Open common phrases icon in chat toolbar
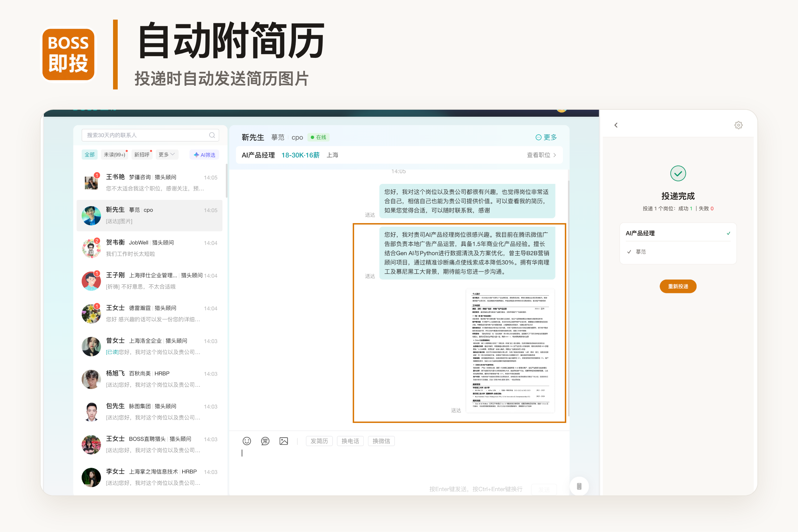 pos(265,441)
